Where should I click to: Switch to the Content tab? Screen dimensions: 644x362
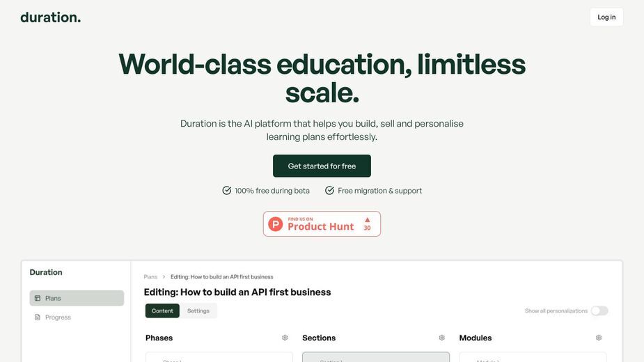(162, 311)
